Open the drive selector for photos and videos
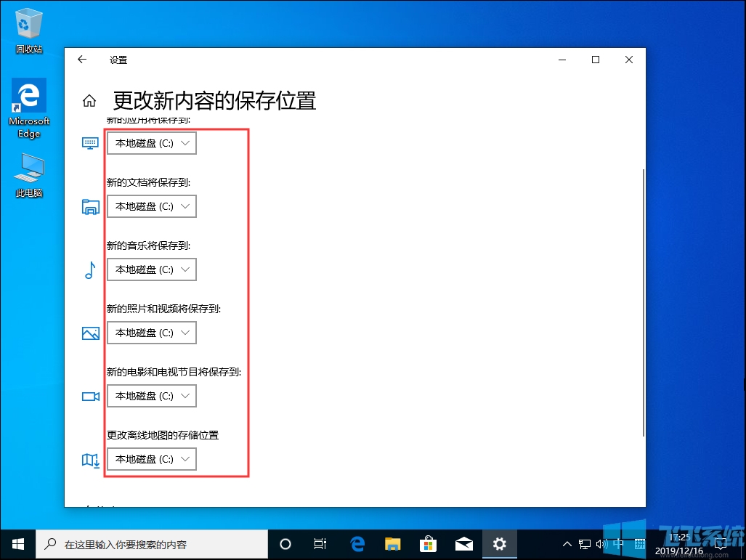 [151, 333]
